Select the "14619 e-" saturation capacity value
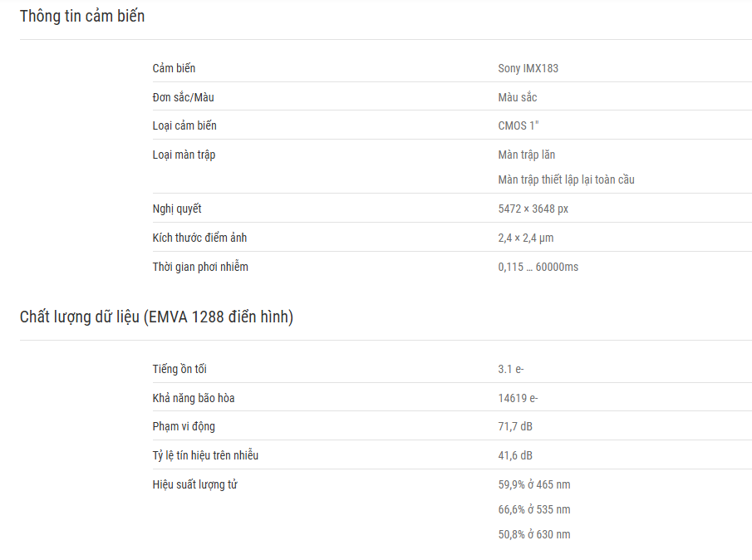Viewport: 752px width, 560px height. [x=518, y=398]
